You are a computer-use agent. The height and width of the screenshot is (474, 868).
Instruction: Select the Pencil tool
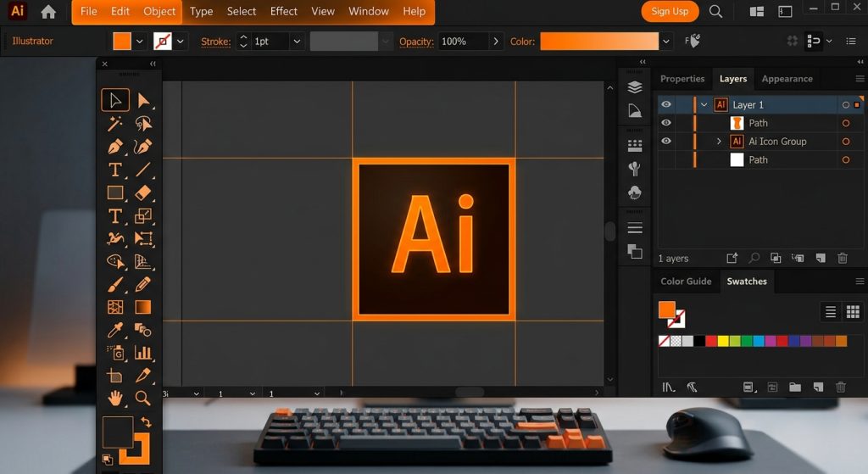click(143, 285)
